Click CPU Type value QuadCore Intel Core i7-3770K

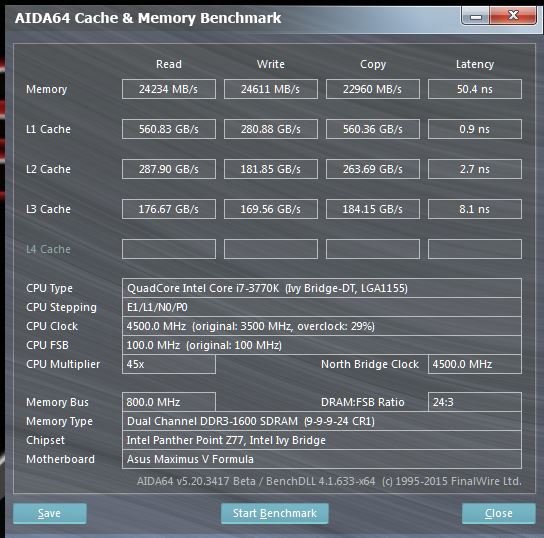322,288
